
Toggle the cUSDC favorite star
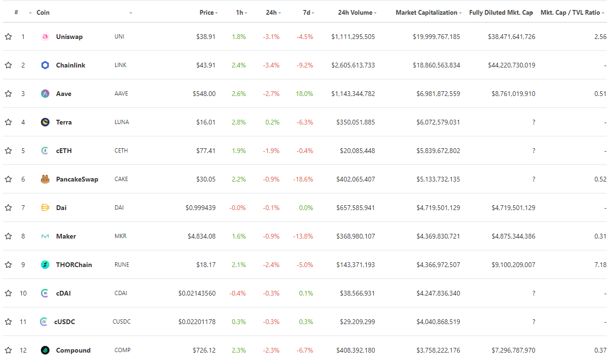8,322
